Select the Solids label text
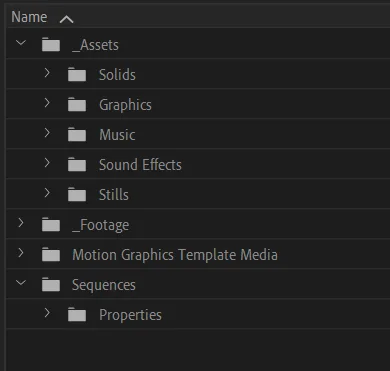Image resolution: width=390 pixels, height=371 pixels. tap(117, 75)
